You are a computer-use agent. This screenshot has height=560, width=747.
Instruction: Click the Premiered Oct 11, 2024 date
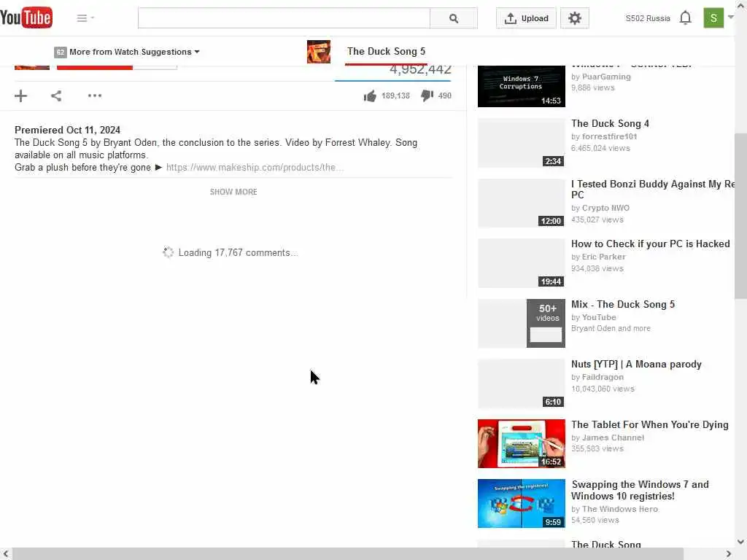point(67,130)
